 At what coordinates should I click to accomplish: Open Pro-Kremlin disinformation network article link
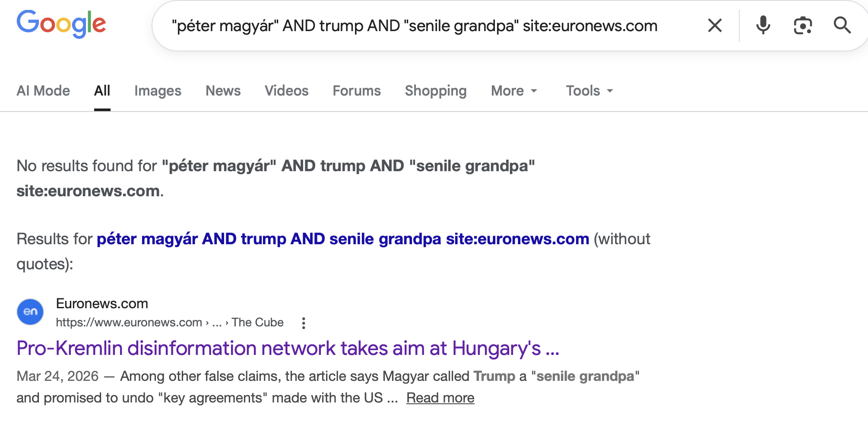click(x=288, y=348)
